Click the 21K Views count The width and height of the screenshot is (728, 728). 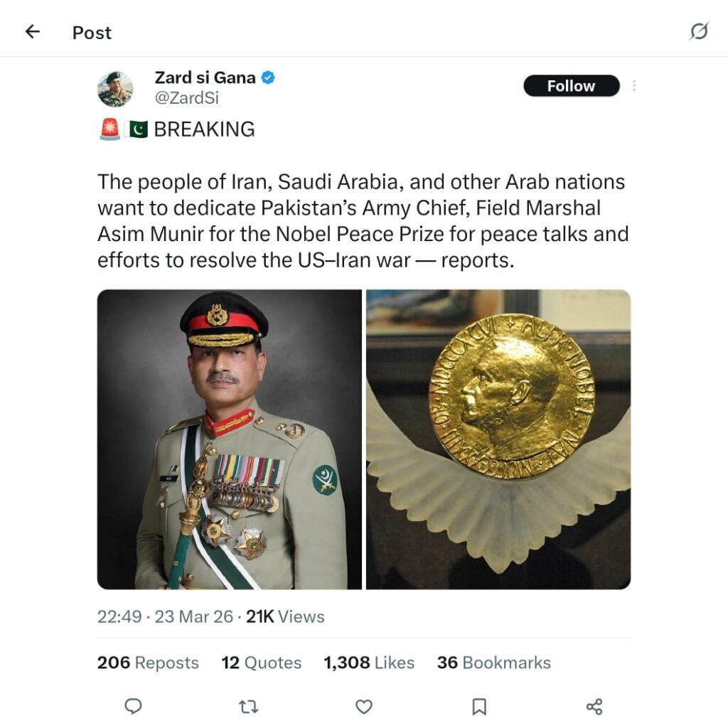tap(285, 616)
